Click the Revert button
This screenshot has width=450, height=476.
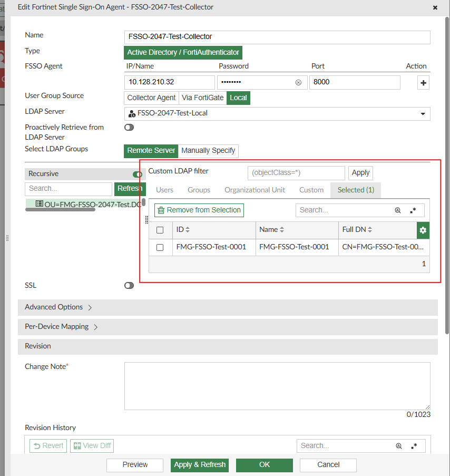pyautogui.click(x=48, y=445)
